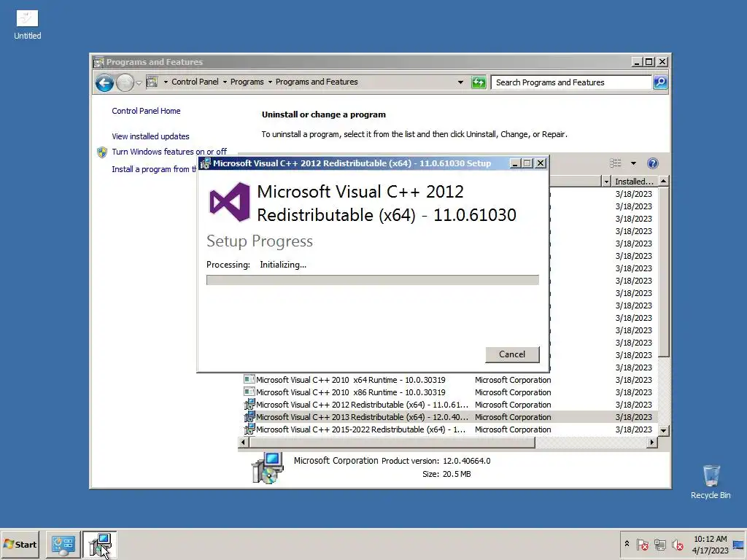The width and height of the screenshot is (747, 560).
Task: Click icon of Visual C++ 2015-2022 Redistributable row
Action: [249, 429]
